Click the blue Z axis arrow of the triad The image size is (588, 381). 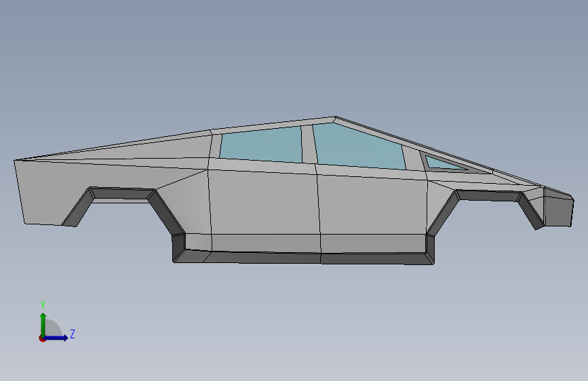(56, 338)
